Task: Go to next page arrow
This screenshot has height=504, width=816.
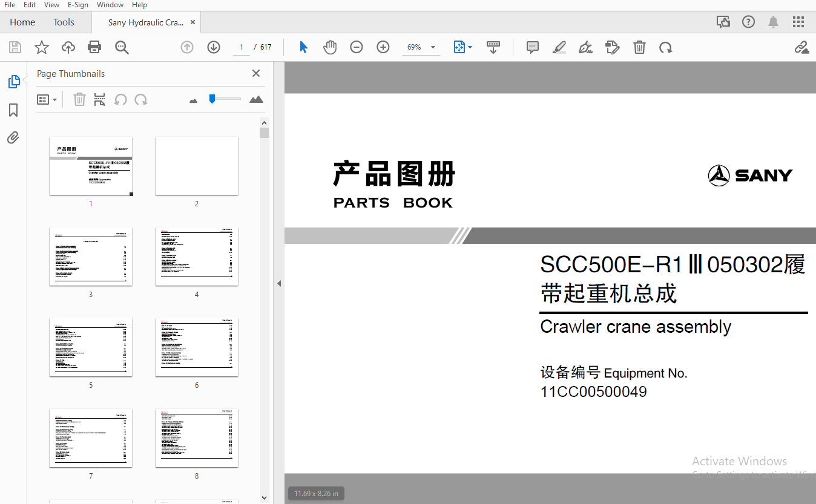Action: coord(214,47)
